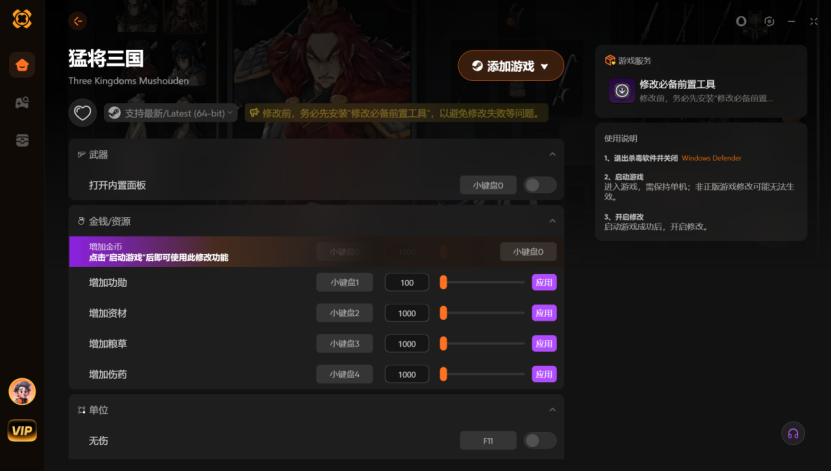The height and width of the screenshot is (471, 831).
Task: Click the 小键盘2 hotkey button for 增加资材
Action: click(344, 313)
